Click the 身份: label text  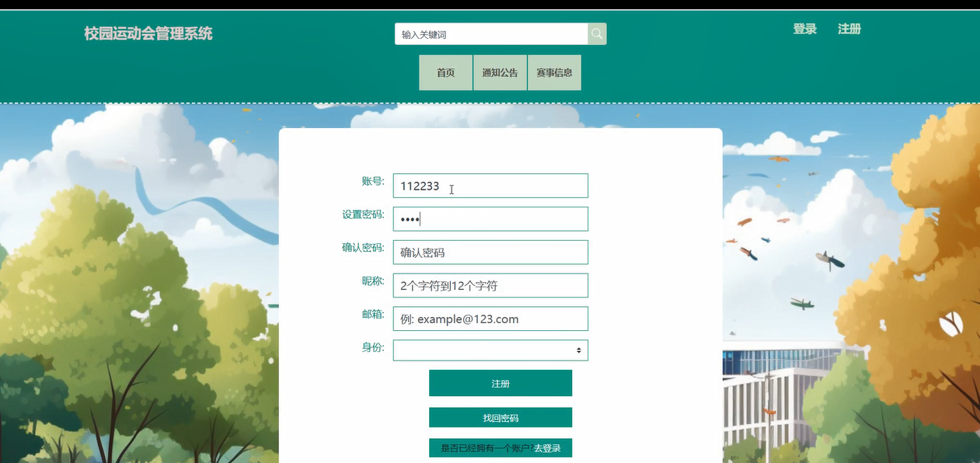click(x=372, y=347)
